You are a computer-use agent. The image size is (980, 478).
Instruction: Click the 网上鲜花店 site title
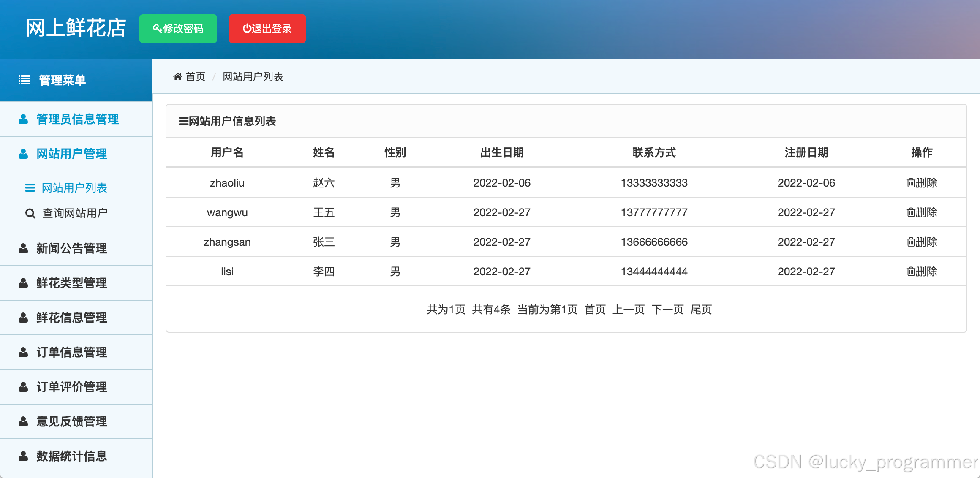click(x=76, y=28)
